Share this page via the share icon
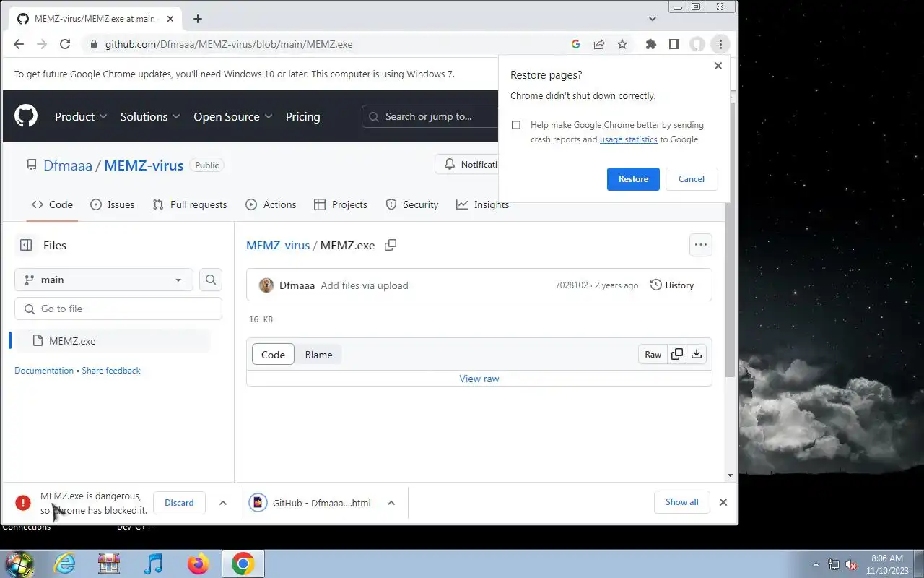The image size is (924, 578). [599, 44]
